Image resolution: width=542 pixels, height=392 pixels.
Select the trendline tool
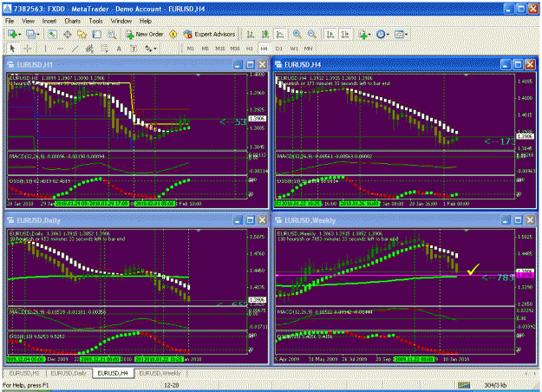coord(75,49)
